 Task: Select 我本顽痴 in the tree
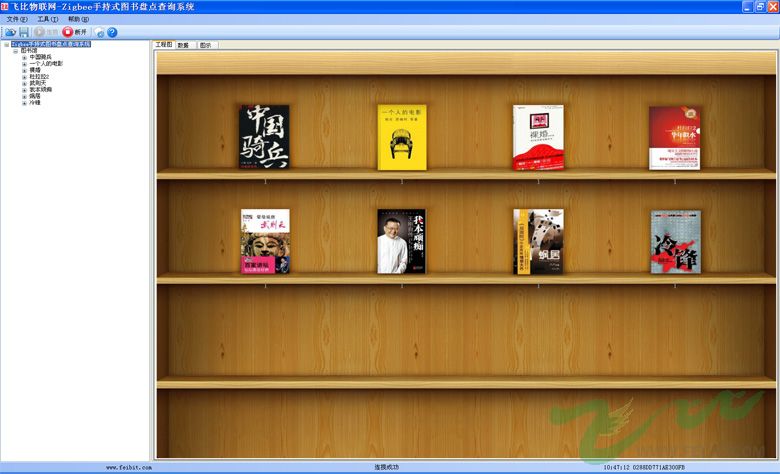point(40,90)
